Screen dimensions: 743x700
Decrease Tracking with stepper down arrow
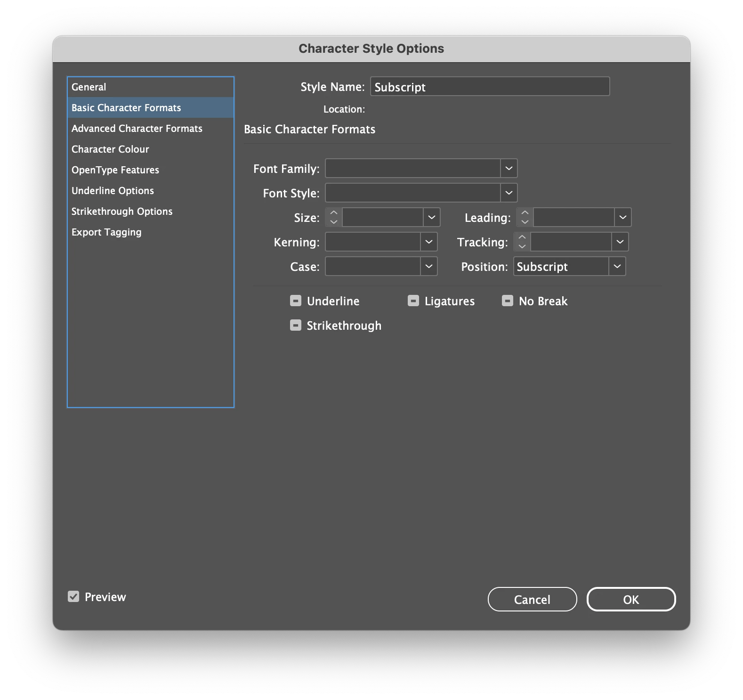tap(522, 246)
